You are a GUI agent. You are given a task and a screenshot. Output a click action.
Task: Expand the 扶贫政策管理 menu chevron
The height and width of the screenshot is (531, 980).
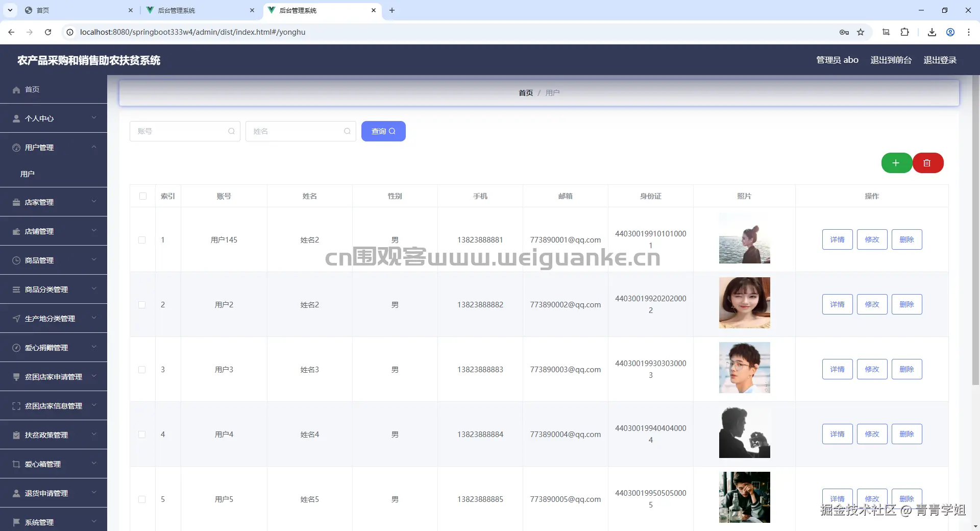coord(94,435)
